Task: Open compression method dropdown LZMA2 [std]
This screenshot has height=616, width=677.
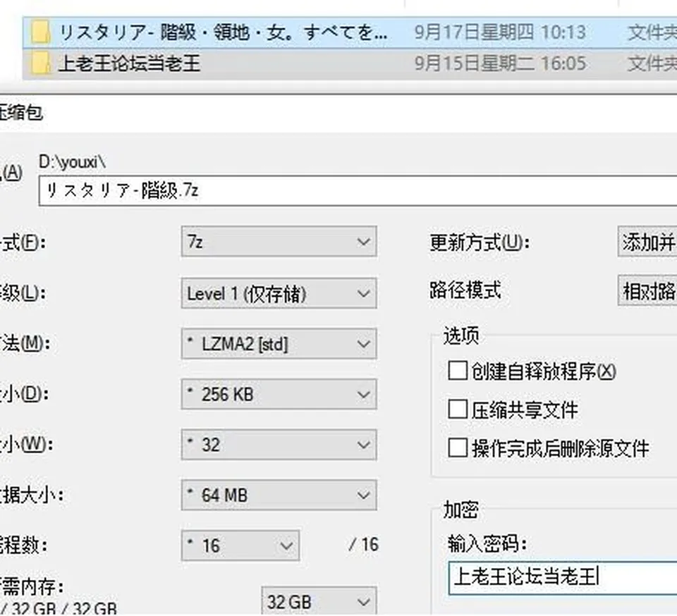Action: pyautogui.click(x=279, y=344)
